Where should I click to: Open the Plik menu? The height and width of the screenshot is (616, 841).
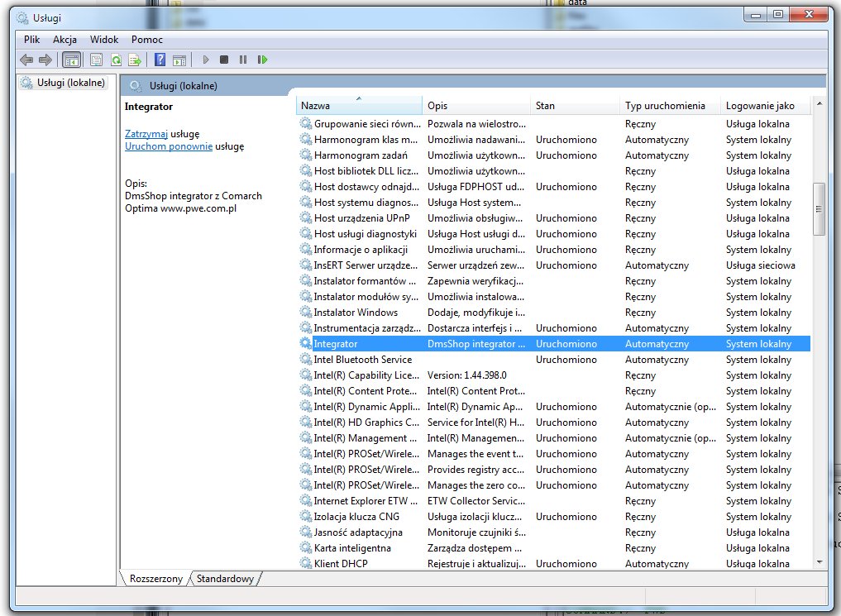(31, 39)
